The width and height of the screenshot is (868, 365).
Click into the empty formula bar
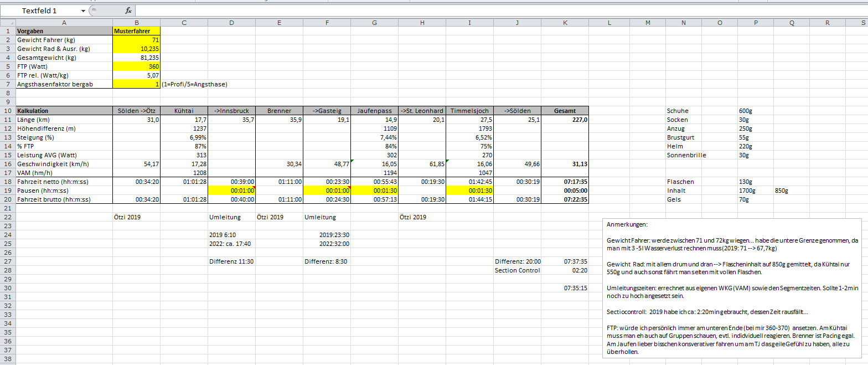[x=443, y=11]
